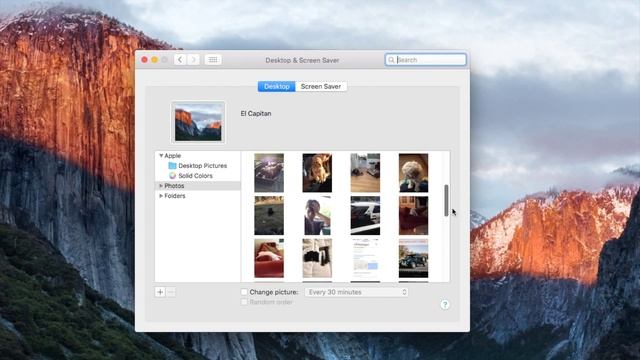Select third photo in top row, room scene
This screenshot has height=360, width=640.
pos(365,173)
